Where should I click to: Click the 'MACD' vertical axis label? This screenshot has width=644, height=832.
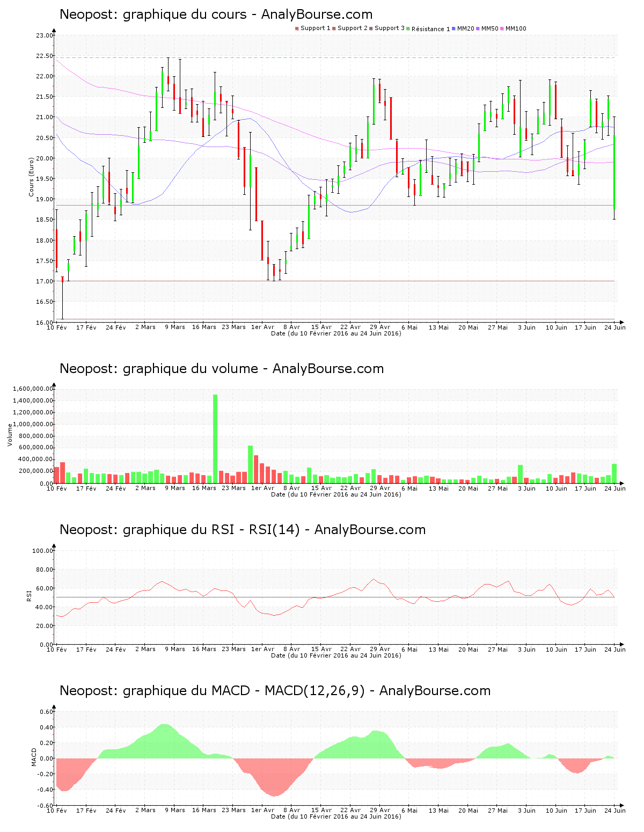pyautogui.click(x=34, y=757)
